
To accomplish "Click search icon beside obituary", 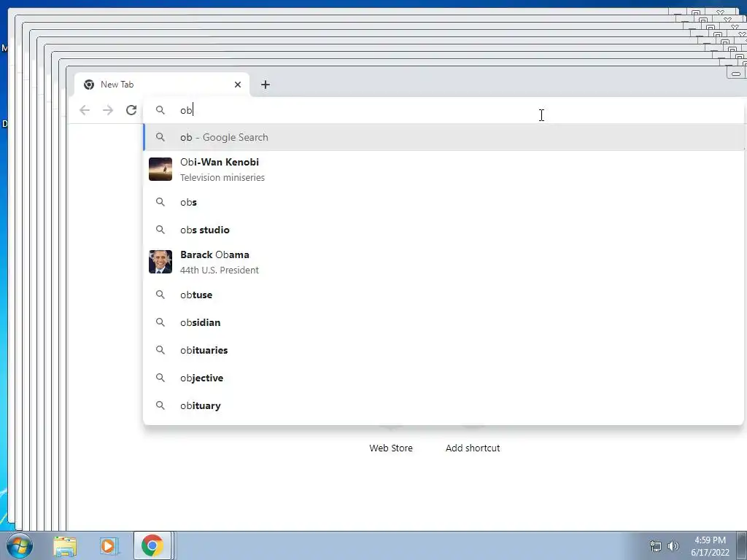I will tap(160, 405).
